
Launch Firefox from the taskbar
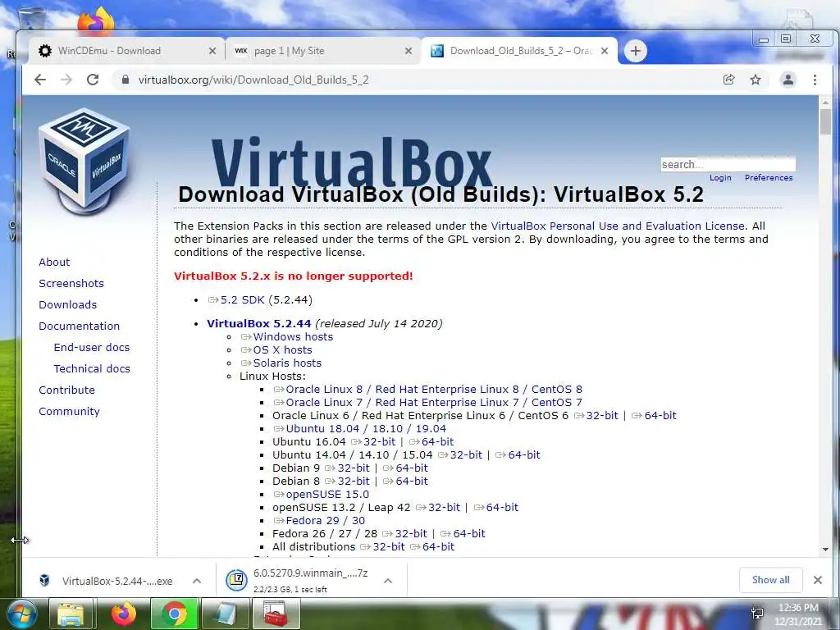[x=124, y=614]
